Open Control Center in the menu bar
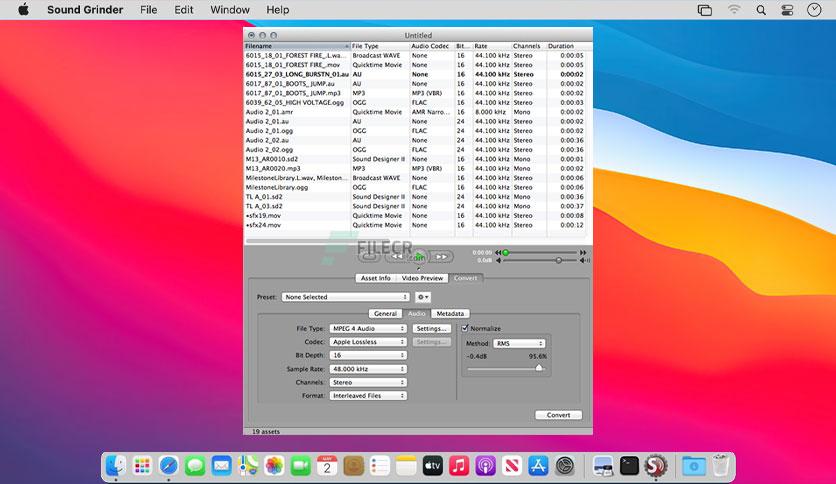This screenshot has width=836, height=484. (x=787, y=10)
